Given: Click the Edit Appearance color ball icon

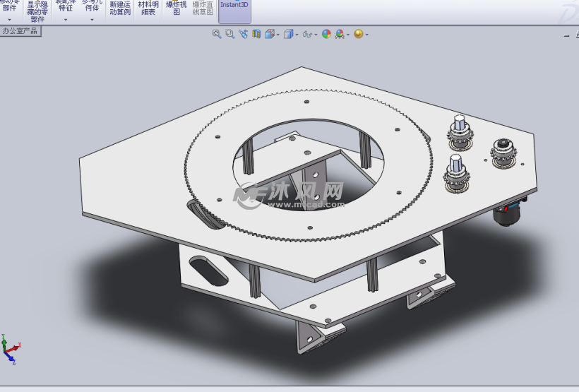Looking at the screenshot, I should tap(326, 34).
